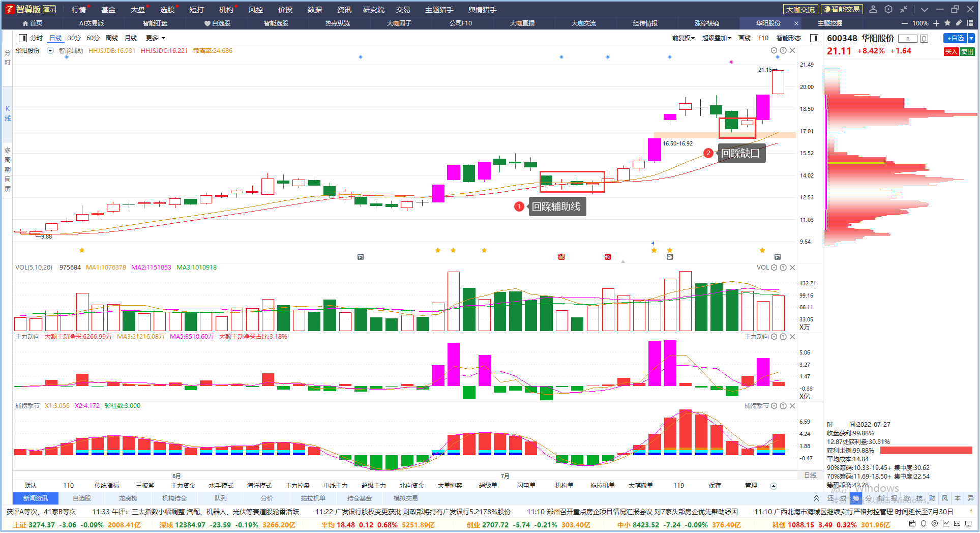Viewport: 980px width, 533px height.
Task: Switch to the 热点纵览 tab
Action: point(338,23)
